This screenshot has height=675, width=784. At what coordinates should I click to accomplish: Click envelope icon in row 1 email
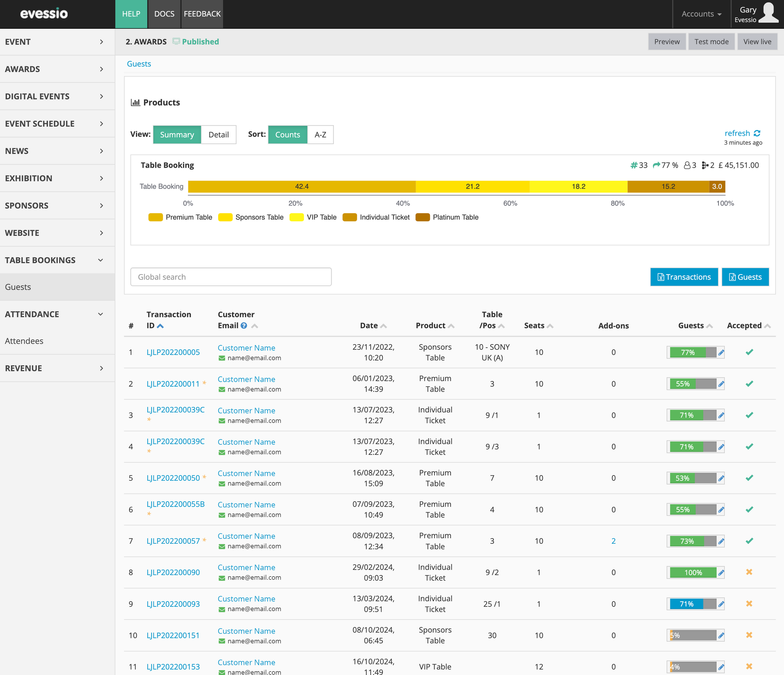(222, 358)
